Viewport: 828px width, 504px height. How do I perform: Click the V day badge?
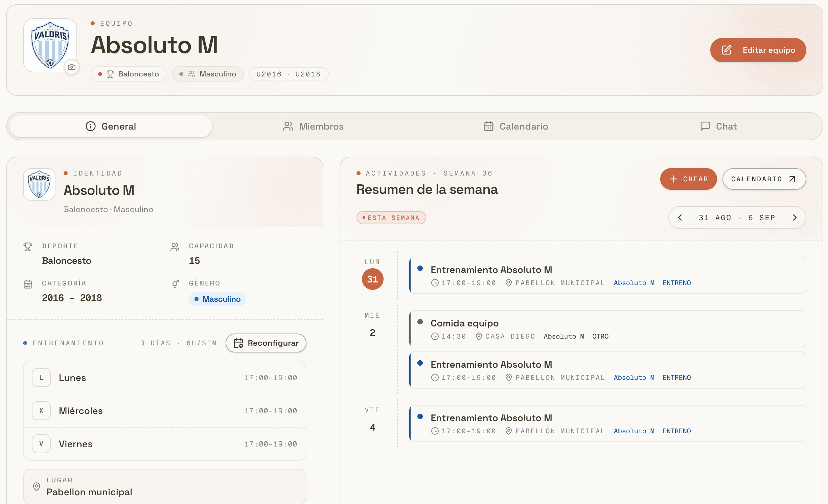click(x=41, y=444)
